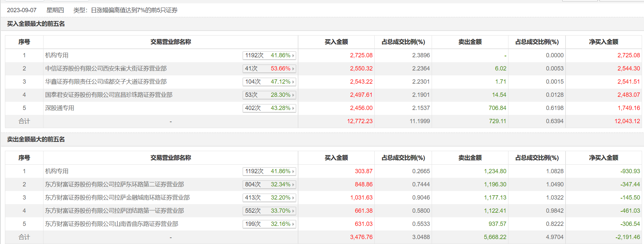Click arrow on 552次 33.70% badge

click(293, 211)
